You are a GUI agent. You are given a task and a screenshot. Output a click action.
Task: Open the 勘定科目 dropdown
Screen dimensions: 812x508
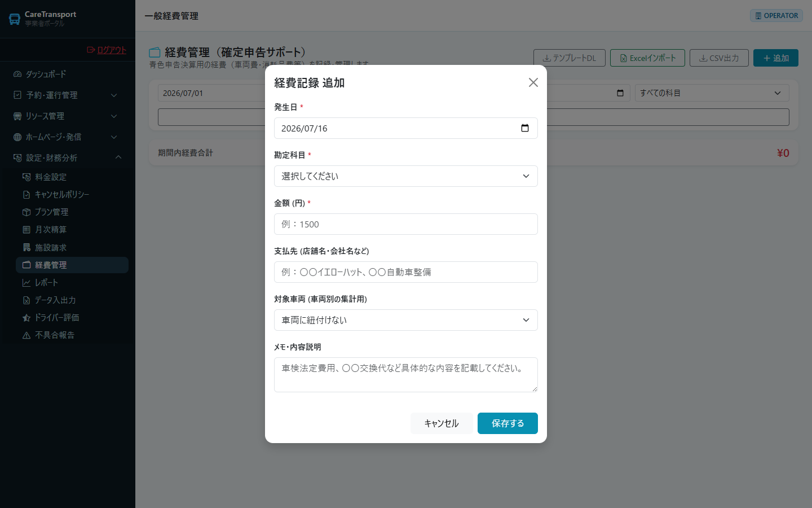tap(406, 176)
